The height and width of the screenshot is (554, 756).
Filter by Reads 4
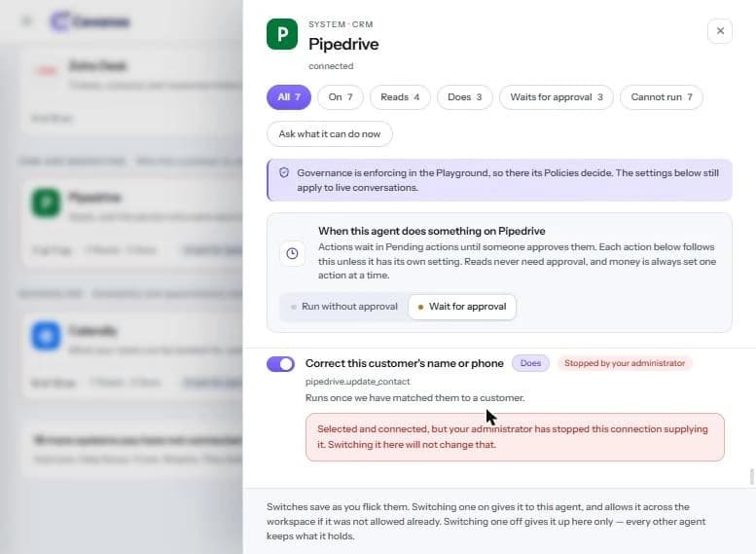point(400,97)
